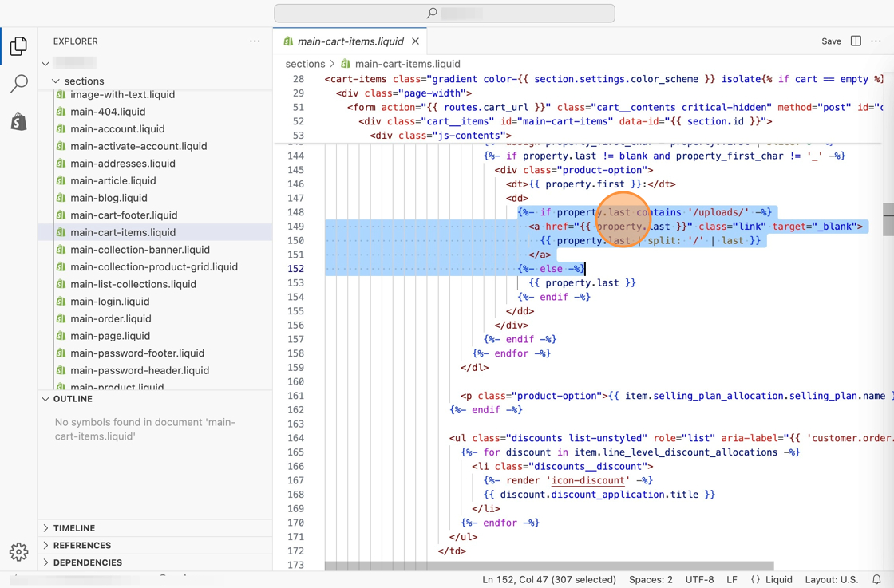894x588 pixels.
Task: Close the main-cart-items.liquid tab
Action: click(x=415, y=41)
